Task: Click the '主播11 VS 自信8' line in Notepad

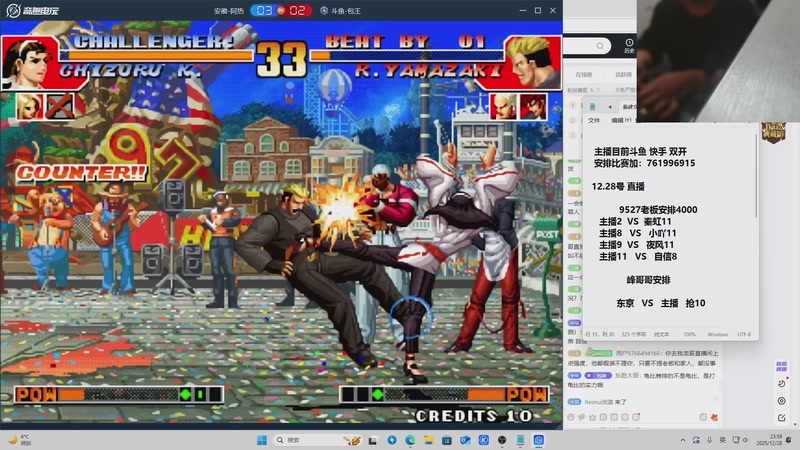Action: click(638, 256)
